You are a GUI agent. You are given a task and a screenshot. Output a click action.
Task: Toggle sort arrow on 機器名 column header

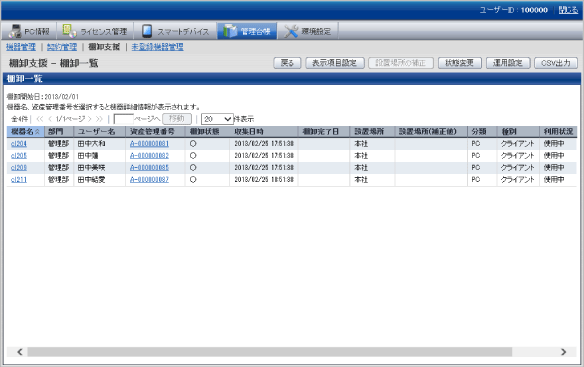point(37,132)
